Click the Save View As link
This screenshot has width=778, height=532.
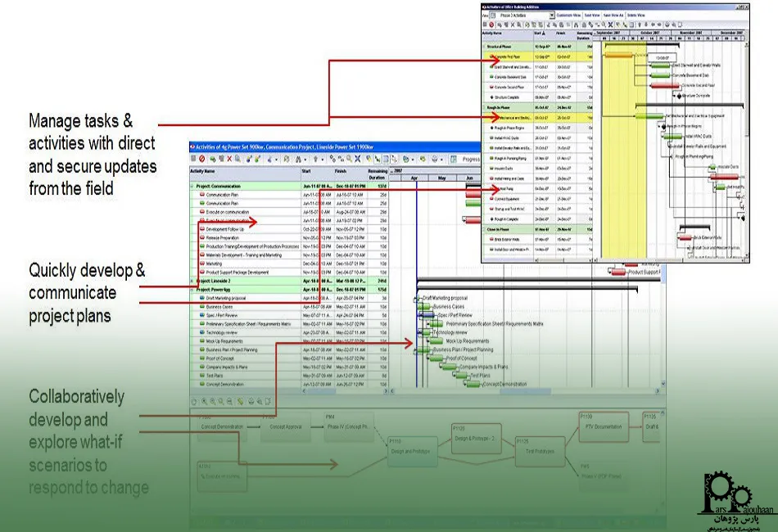click(x=614, y=15)
